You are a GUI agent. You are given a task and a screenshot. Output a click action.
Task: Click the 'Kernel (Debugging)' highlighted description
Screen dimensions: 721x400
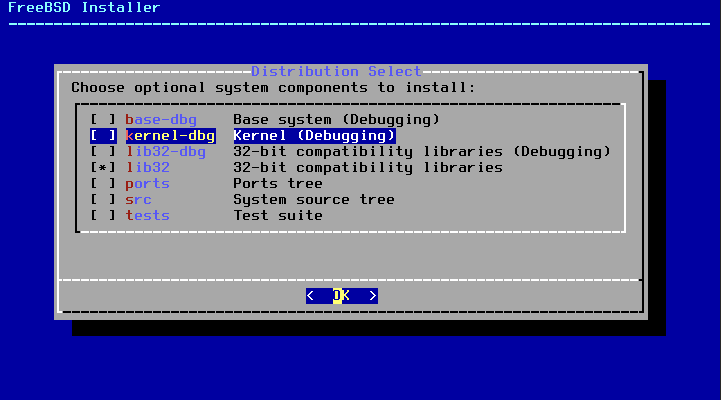coord(314,136)
